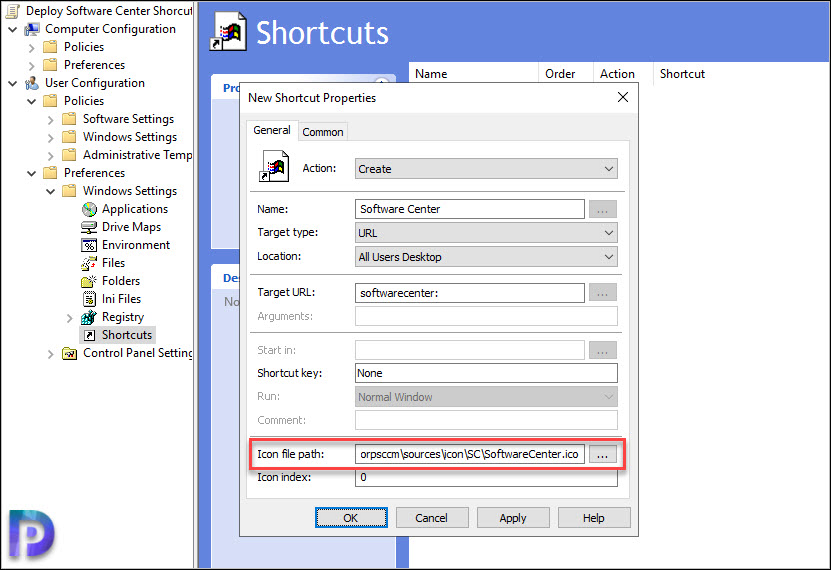Click the User Configuration icon

pos(32,83)
